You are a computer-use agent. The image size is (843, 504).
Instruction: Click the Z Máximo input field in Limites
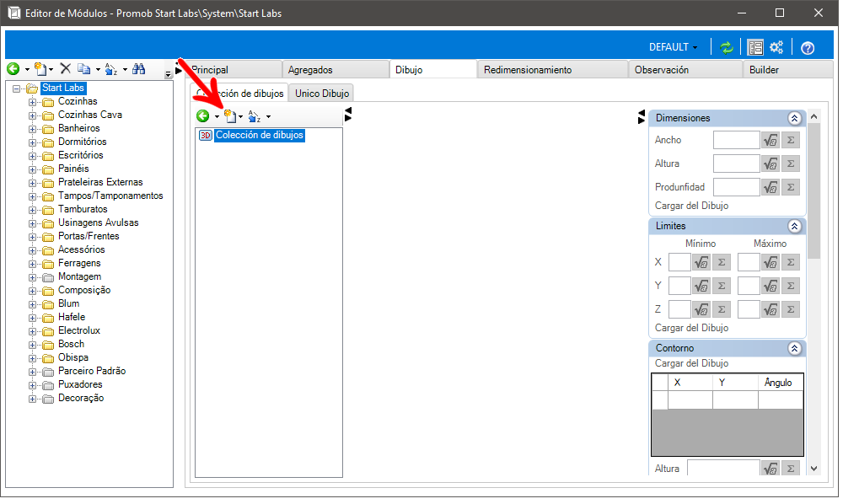click(749, 310)
